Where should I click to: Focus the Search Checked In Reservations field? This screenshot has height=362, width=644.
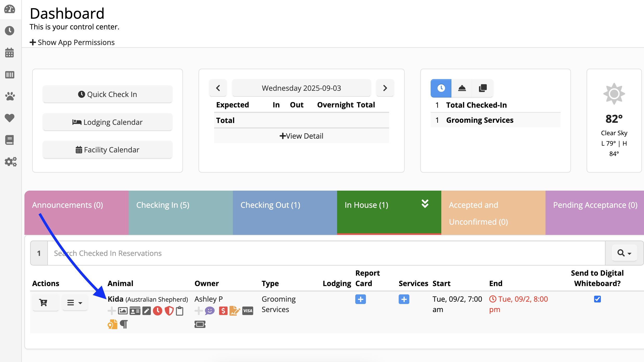point(326,253)
